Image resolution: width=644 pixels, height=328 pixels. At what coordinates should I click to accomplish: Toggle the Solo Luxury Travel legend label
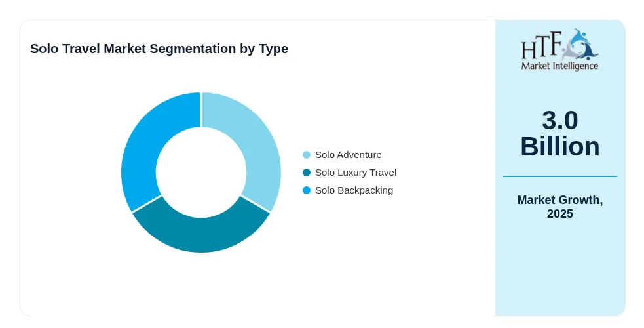(x=356, y=173)
